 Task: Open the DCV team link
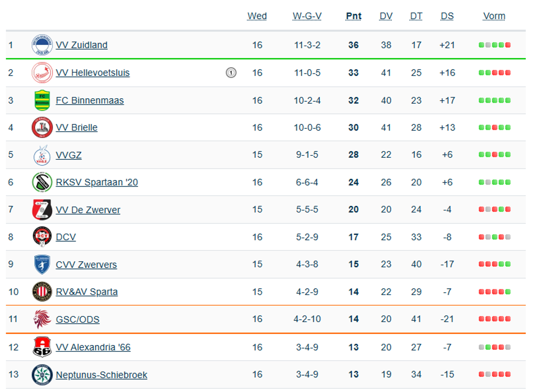66,237
